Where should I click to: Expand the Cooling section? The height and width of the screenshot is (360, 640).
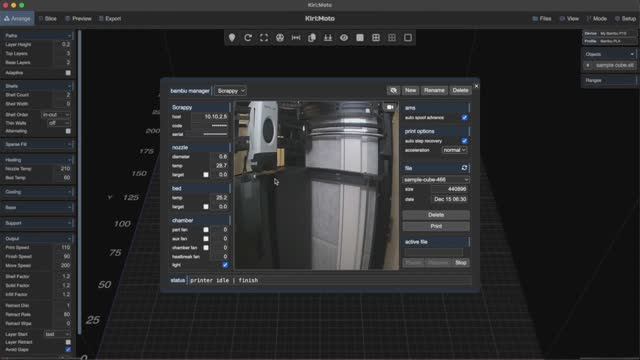pos(37,192)
